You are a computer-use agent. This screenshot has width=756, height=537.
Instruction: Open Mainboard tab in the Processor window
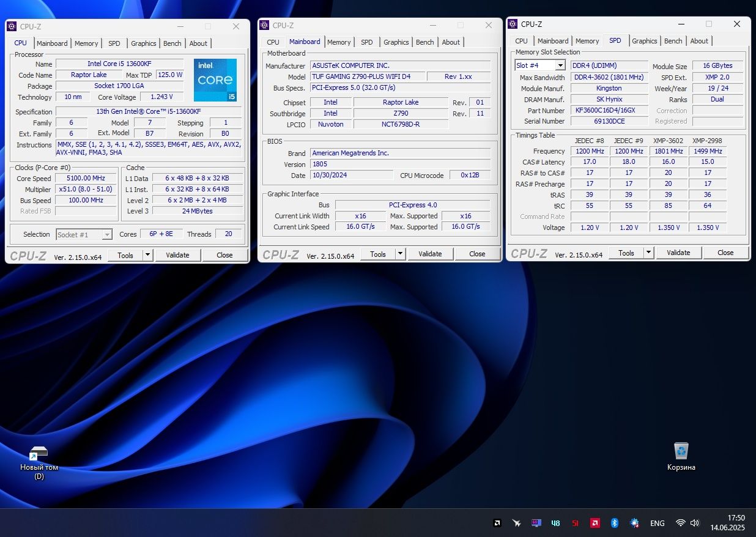click(x=52, y=43)
